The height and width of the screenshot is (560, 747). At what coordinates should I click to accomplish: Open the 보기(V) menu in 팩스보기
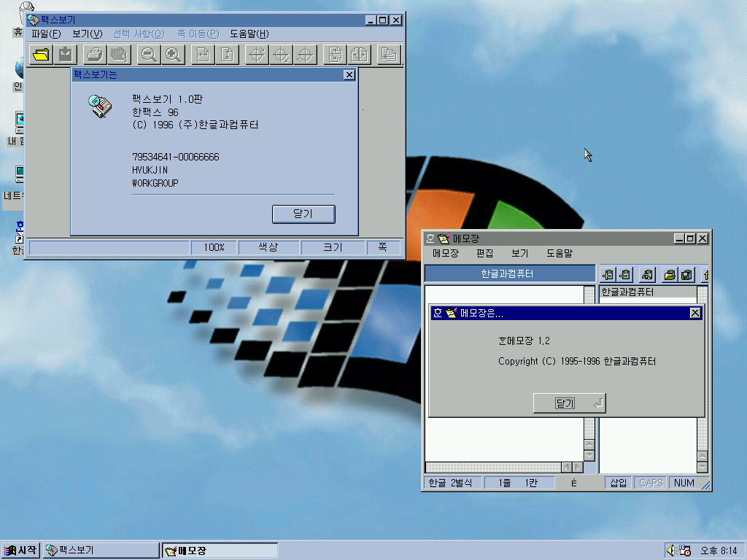[88, 34]
